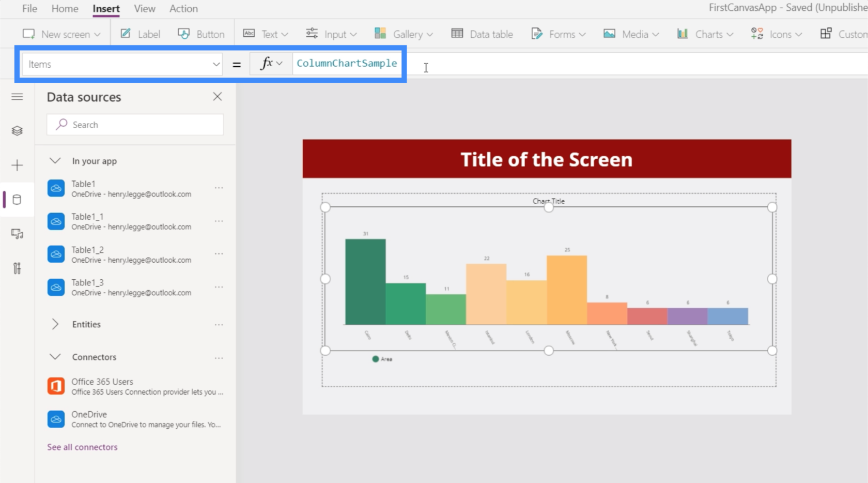
Task: Open the File menu
Action: [x=29, y=8]
